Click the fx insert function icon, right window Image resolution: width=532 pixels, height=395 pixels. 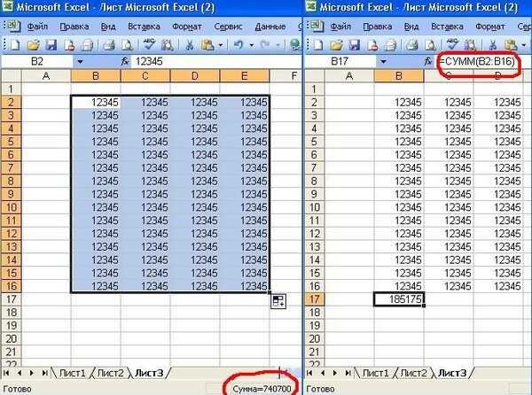click(x=428, y=61)
